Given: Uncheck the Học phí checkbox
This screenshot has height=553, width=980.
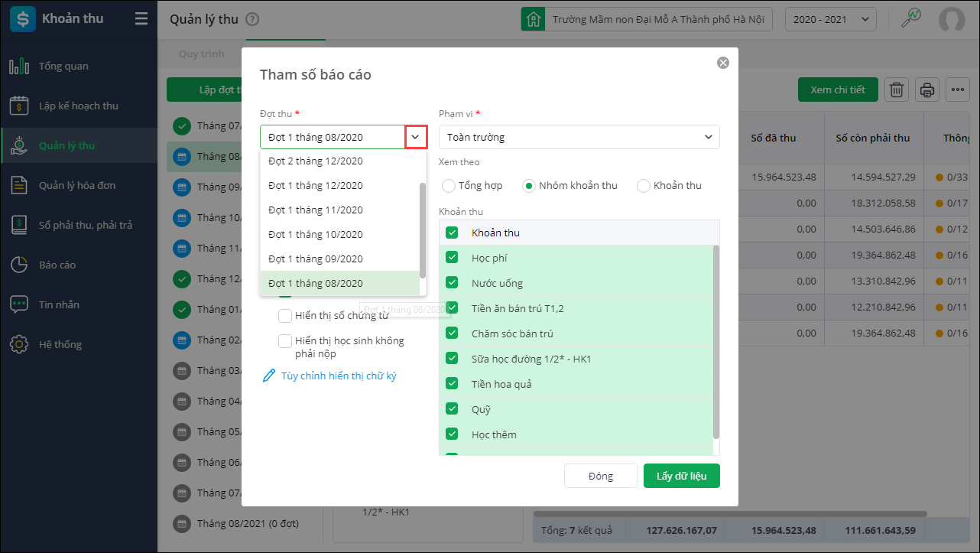Looking at the screenshot, I should point(452,258).
